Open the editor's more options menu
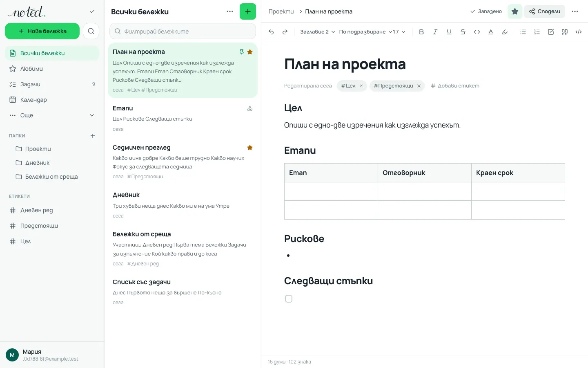This screenshot has height=368, width=588. click(575, 11)
